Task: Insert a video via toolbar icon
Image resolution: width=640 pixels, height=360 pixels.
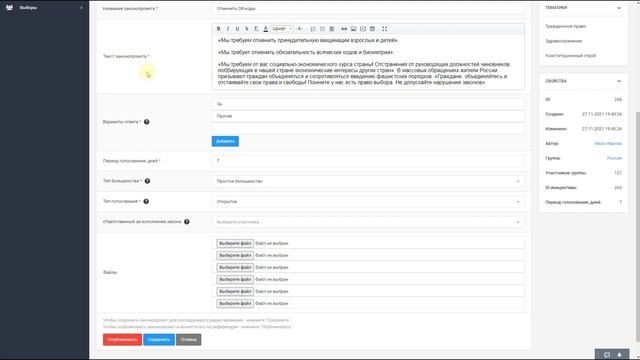Action: (363, 29)
